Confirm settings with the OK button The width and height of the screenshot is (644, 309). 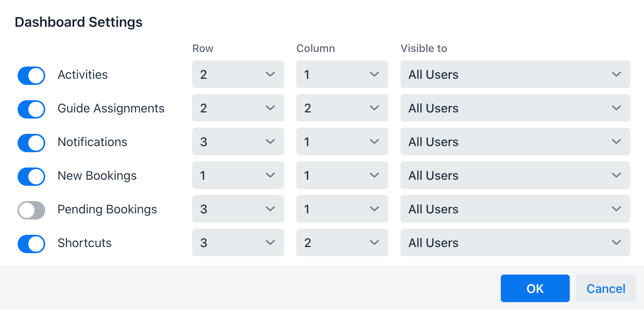click(535, 288)
